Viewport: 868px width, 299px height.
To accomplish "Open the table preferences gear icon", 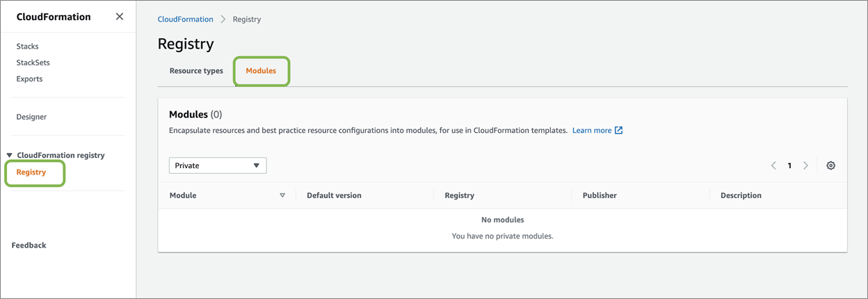I will 830,165.
